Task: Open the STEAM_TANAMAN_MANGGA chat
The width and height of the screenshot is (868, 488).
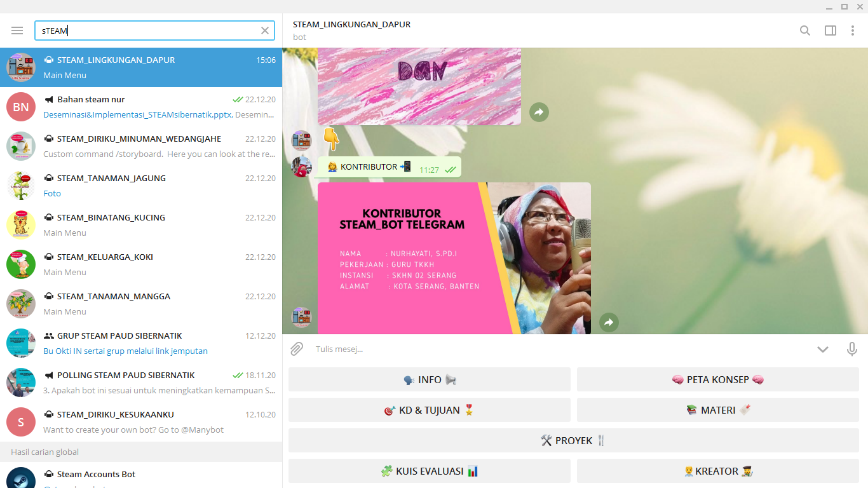Action: 141,304
